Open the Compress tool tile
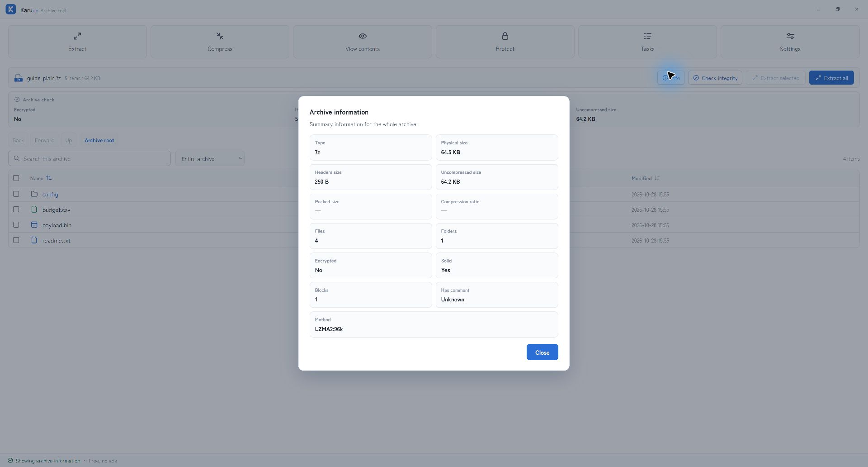The image size is (868, 467). tap(220, 42)
